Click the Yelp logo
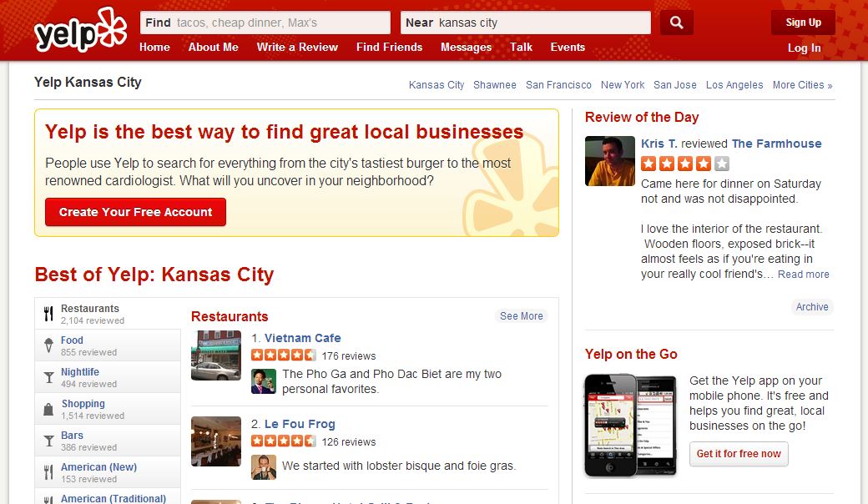 coord(80,30)
